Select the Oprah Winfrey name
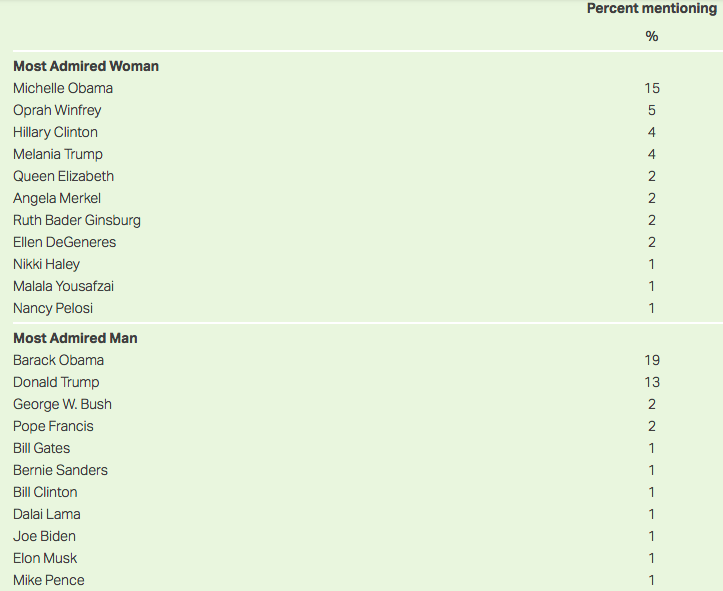The height and width of the screenshot is (591, 723). [57, 110]
